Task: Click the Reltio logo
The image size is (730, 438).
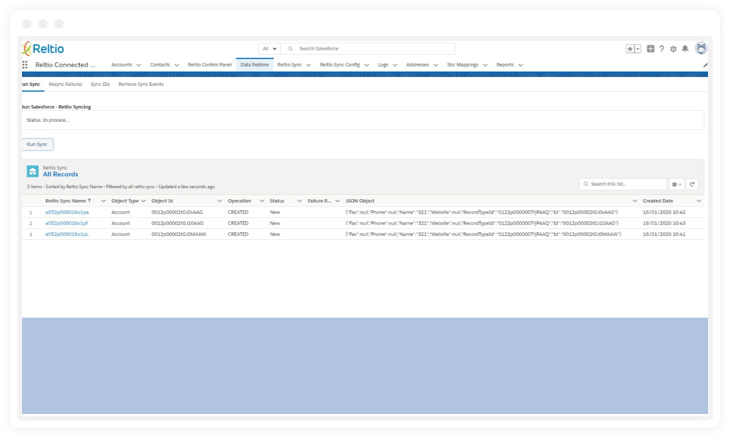Action: (x=43, y=48)
